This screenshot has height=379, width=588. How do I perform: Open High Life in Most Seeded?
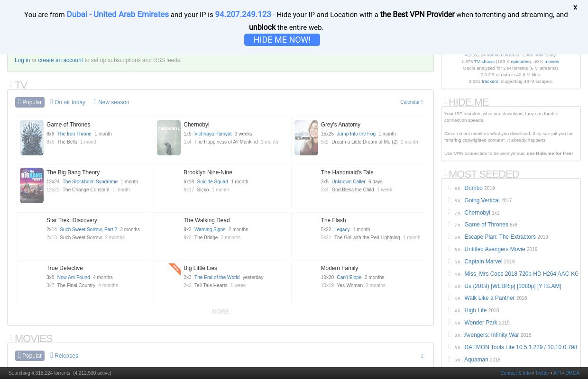(x=476, y=310)
